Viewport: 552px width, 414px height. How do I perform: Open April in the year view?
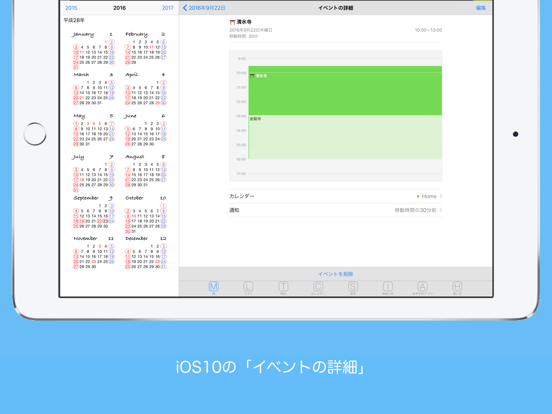(145, 89)
